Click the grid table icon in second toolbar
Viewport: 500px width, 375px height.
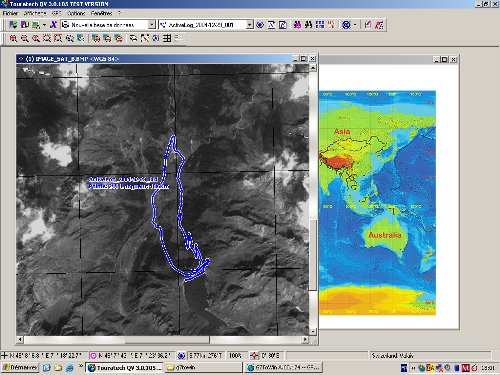(167, 38)
